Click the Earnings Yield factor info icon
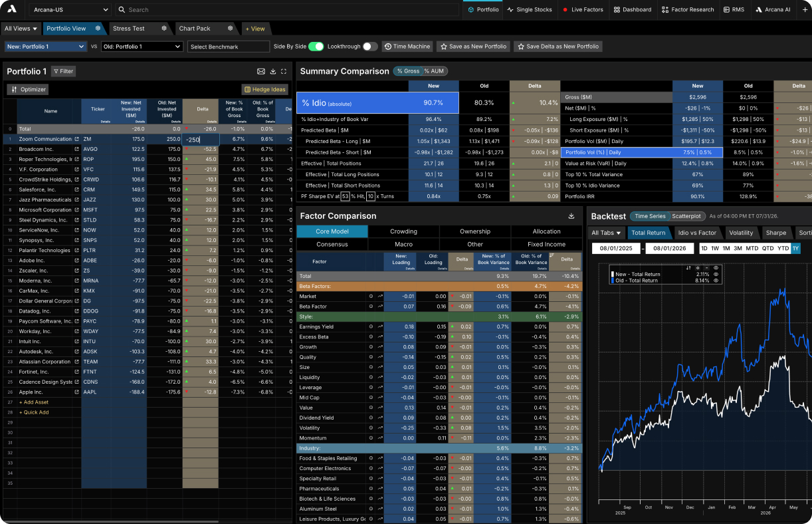This screenshot has height=524, width=812. pos(369,327)
